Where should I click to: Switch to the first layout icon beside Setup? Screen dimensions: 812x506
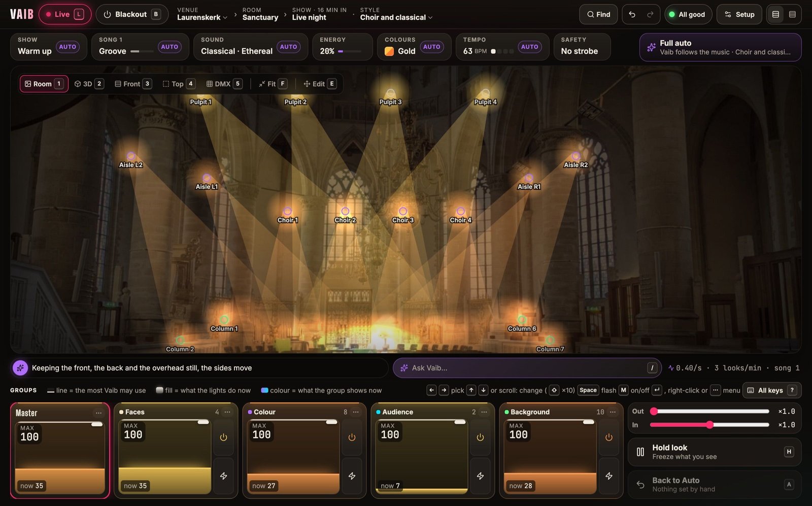775,15
